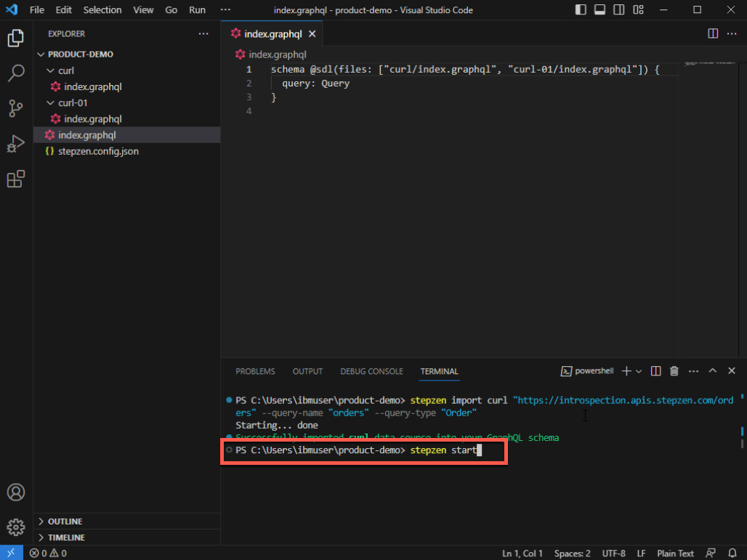Open the Manage gear settings
This screenshot has height=560, width=747.
pos(16,527)
